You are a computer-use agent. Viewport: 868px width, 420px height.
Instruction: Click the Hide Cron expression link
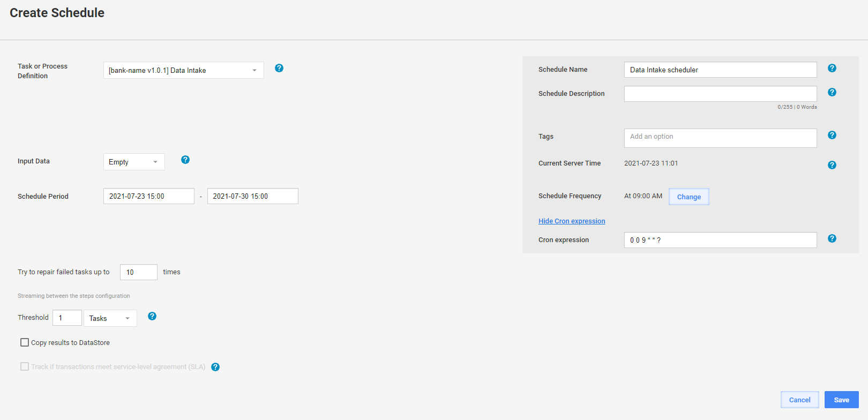click(572, 221)
